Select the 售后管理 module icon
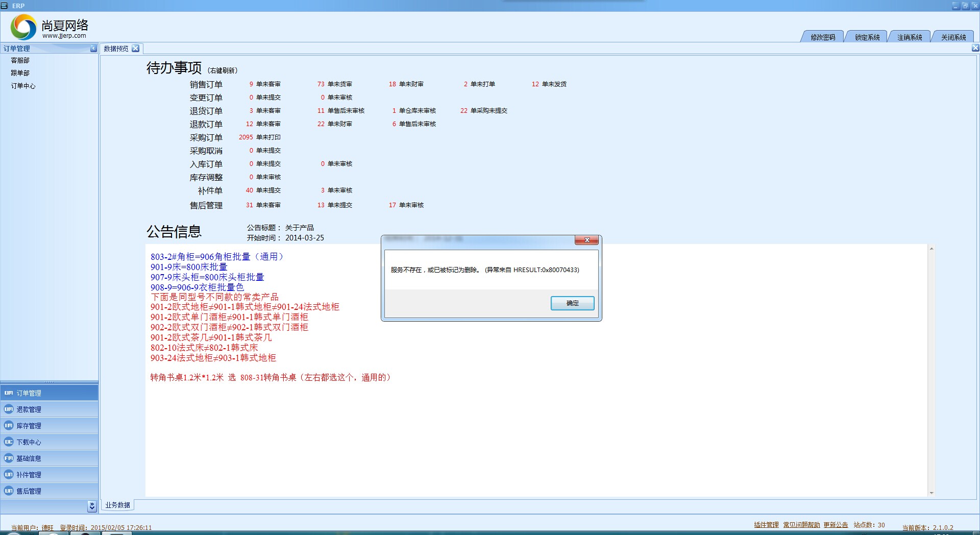Screen dimensions: 980x535 point(8,491)
